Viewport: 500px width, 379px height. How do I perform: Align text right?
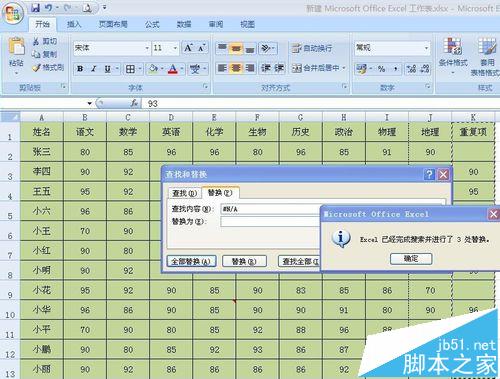[250, 68]
